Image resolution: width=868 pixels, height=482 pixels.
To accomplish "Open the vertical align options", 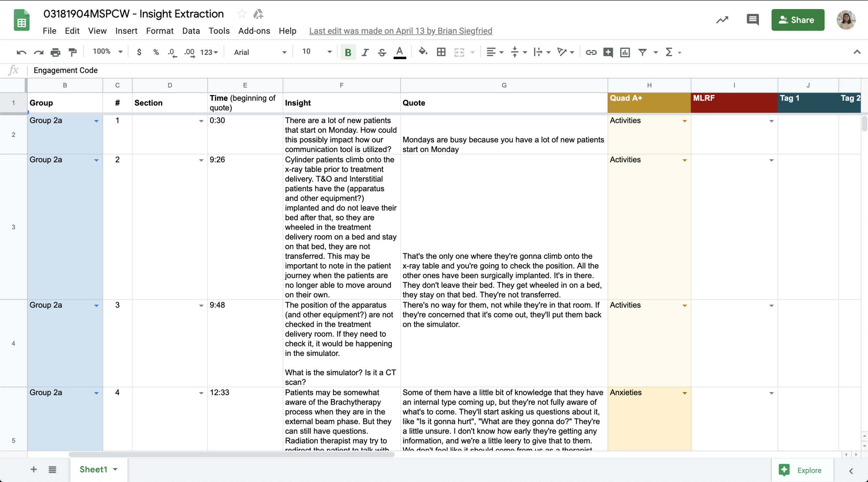I will click(519, 52).
